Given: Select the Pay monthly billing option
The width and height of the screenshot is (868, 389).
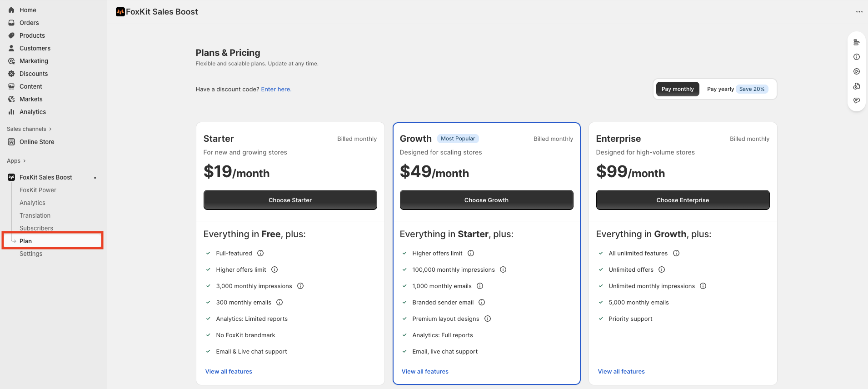Looking at the screenshot, I should click(678, 89).
